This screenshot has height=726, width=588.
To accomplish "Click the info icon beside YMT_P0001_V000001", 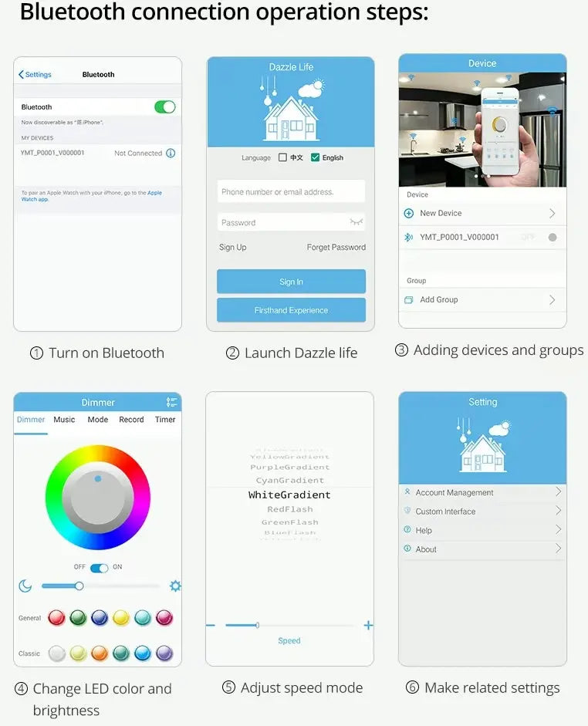I will click(x=171, y=153).
